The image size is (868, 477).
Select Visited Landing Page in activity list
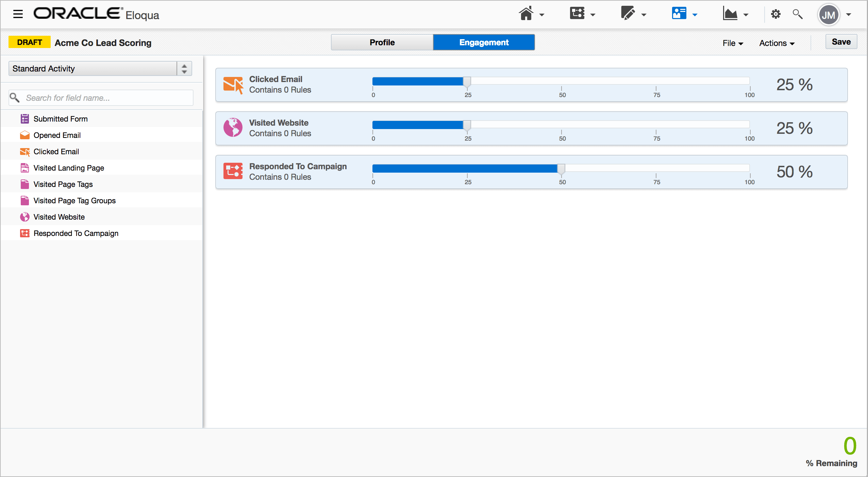tap(69, 168)
